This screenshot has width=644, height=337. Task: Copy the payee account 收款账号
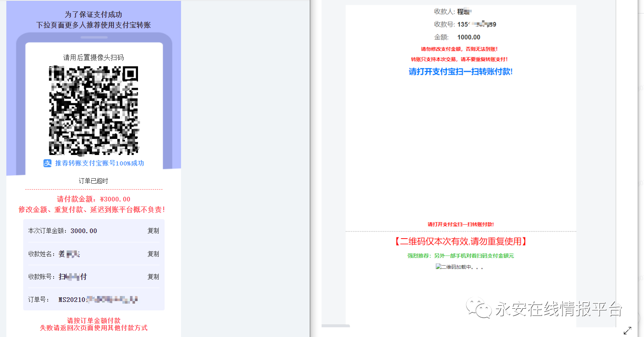coord(153,277)
